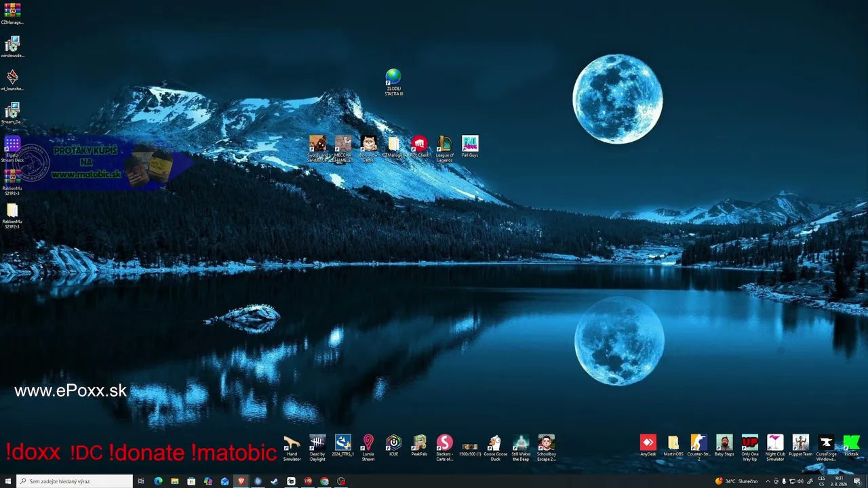
Task: Launch Only One Way Up shortcut
Action: 749,448
